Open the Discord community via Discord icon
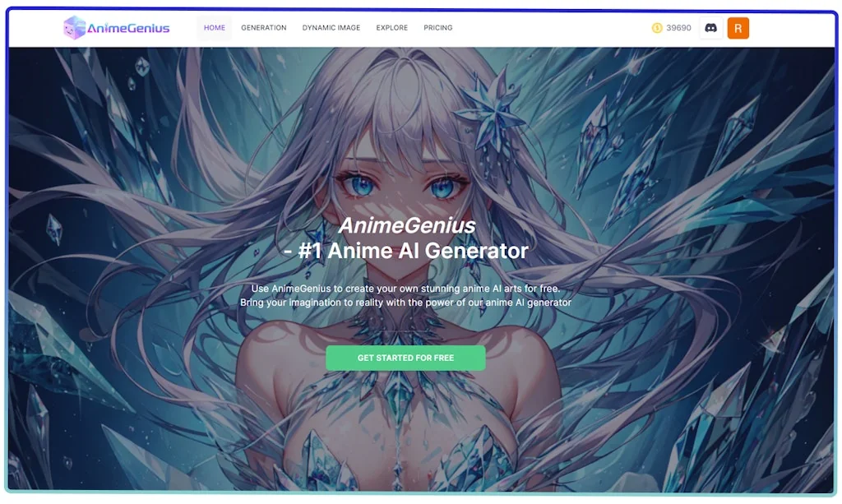842x504 pixels. (x=710, y=27)
